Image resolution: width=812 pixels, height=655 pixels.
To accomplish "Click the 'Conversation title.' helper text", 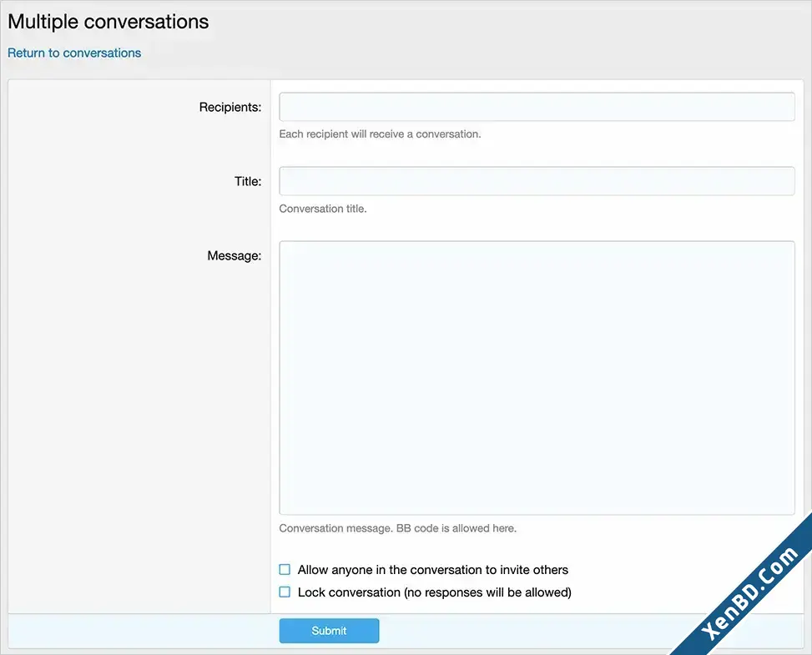I will tap(323, 209).
